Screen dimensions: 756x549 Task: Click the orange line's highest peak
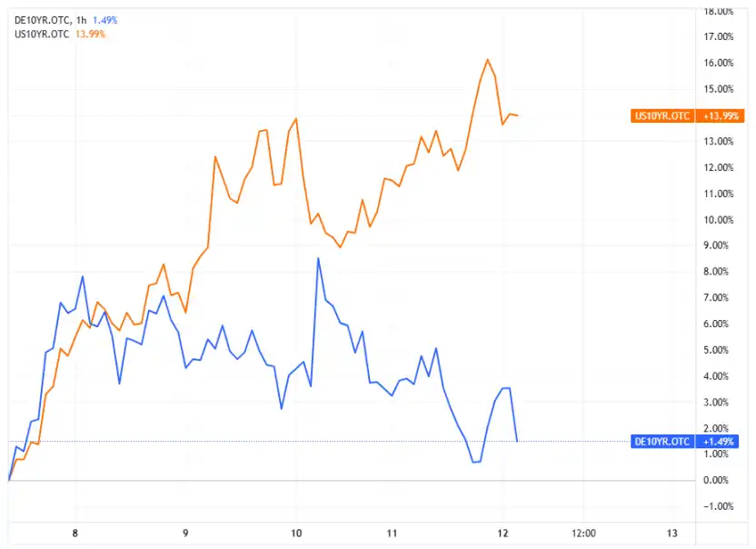488,60
